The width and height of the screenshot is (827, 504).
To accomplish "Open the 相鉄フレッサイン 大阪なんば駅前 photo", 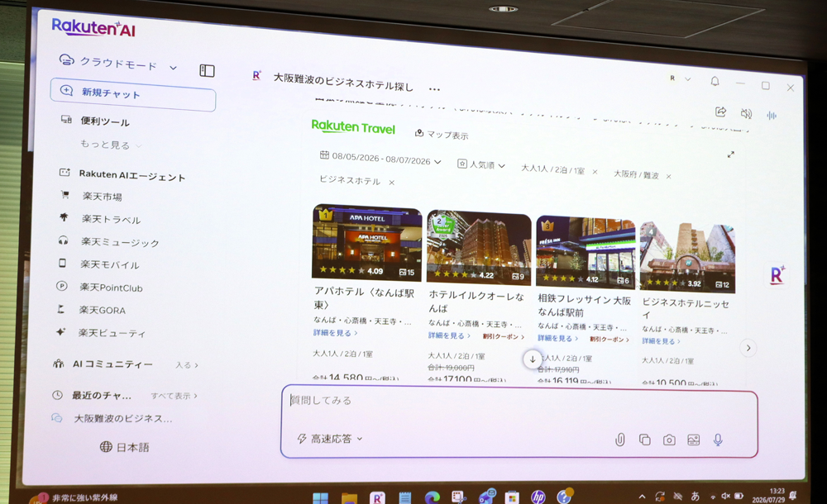I will click(586, 251).
